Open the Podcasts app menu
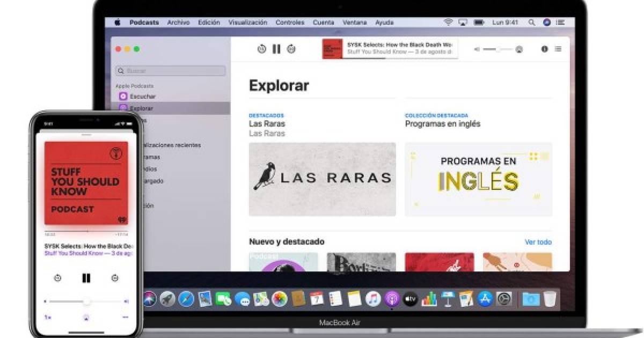 tap(144, 23)
